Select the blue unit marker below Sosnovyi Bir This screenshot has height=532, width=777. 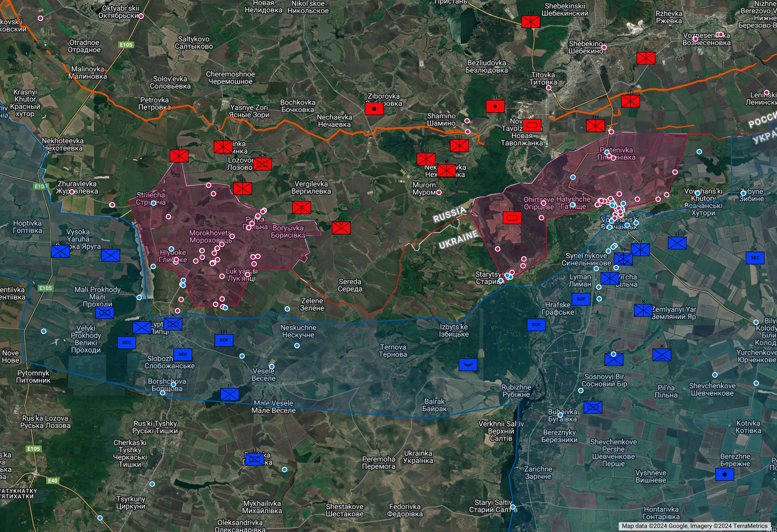pyautogui.click(x=593, y=407)
